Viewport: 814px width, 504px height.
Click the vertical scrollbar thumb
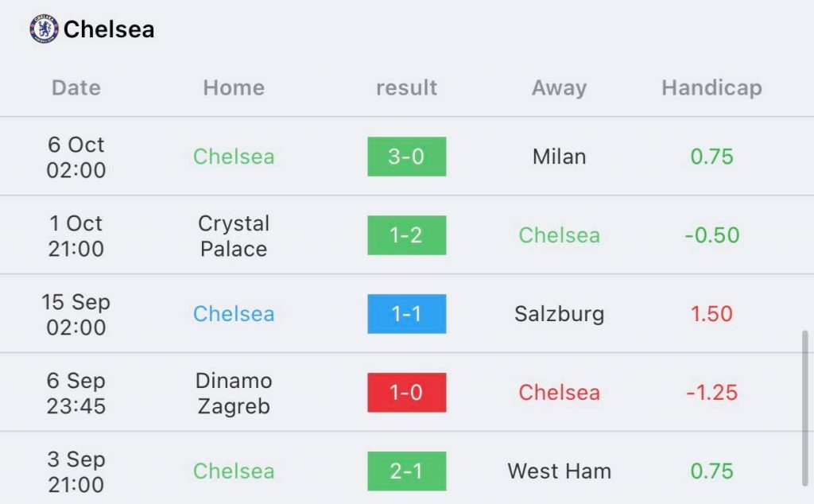[804, 408]
